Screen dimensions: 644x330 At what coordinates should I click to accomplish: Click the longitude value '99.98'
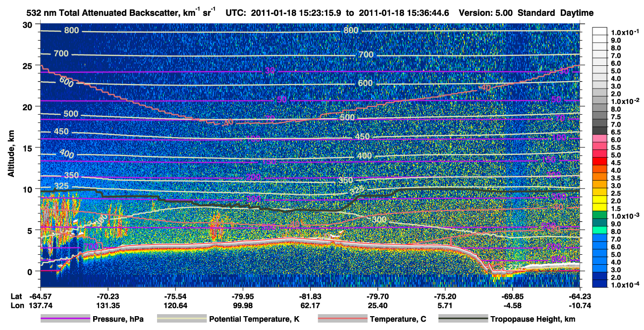coord(242,305)
